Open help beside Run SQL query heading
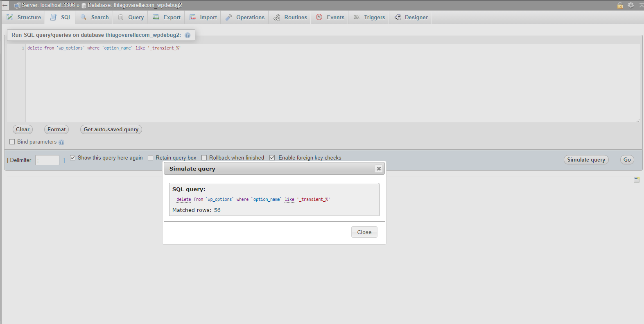Screen dimensions: 644x324 [188, 35]
